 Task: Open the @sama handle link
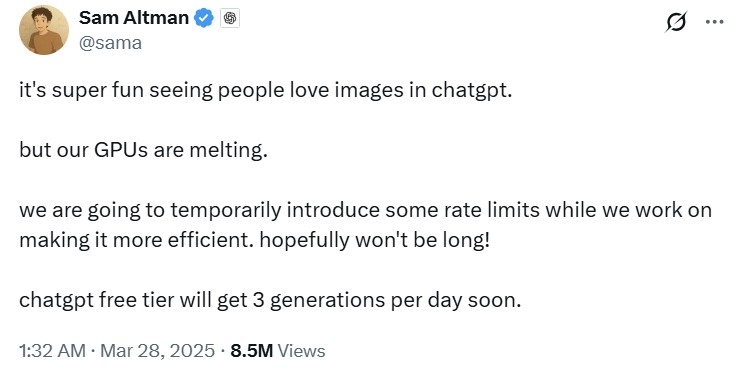110,43
